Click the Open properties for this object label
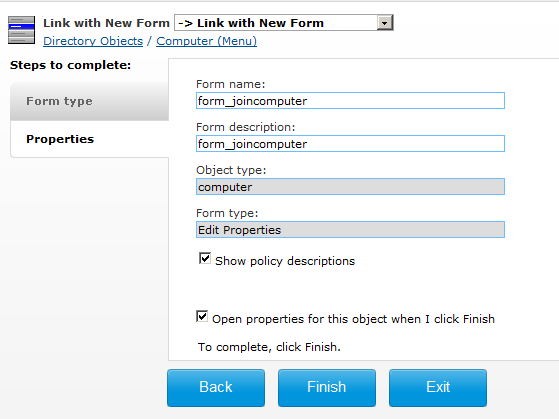 point(353,319)
